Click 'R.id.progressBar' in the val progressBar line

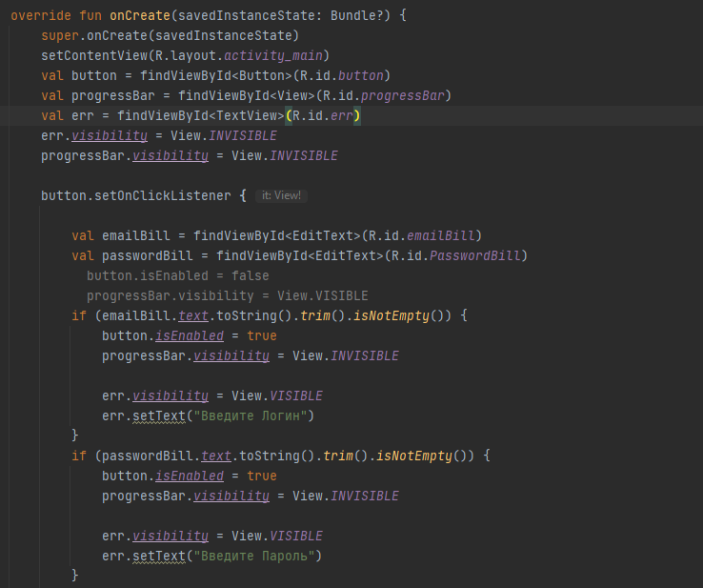384,96
